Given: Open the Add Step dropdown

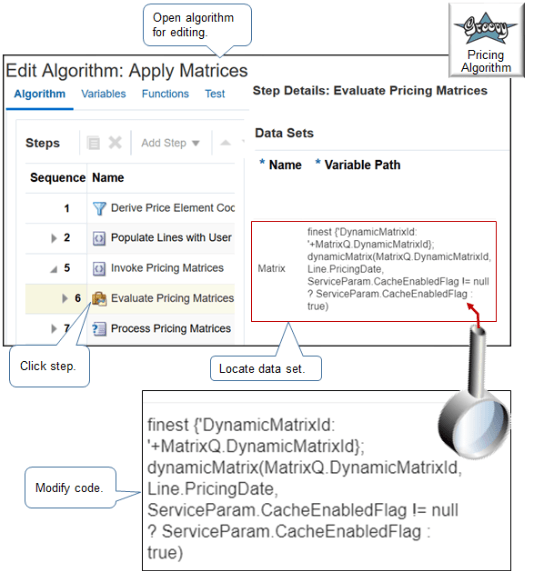Looking at the screenshot, I should (170, 143).
